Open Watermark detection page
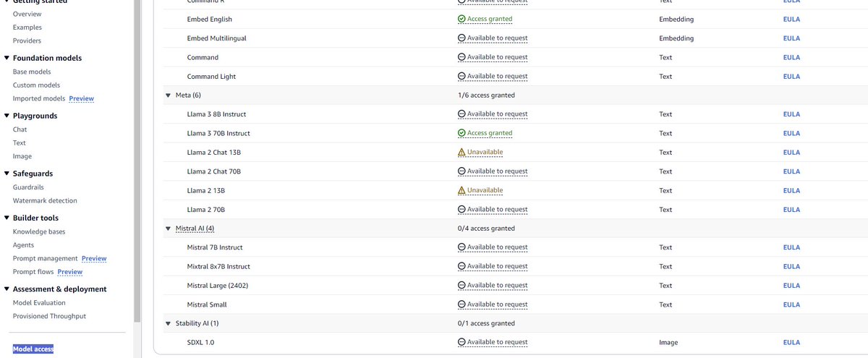868x358 pixels. (45, 200)
